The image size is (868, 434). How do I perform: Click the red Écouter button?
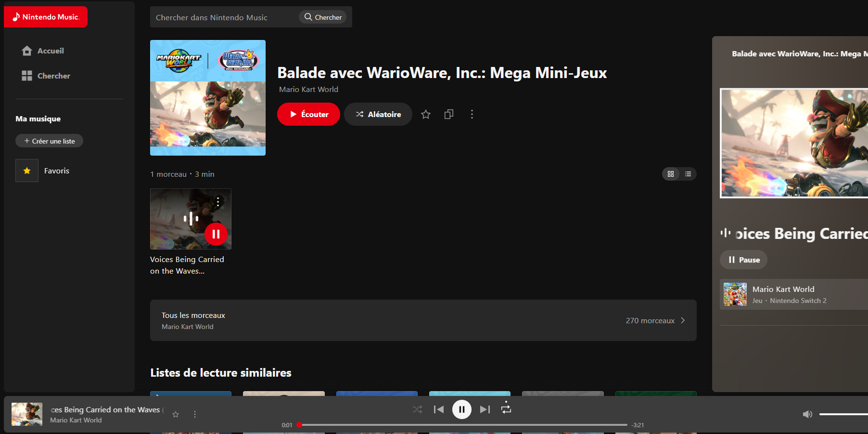pyautogui.click(x=308, y=114)
